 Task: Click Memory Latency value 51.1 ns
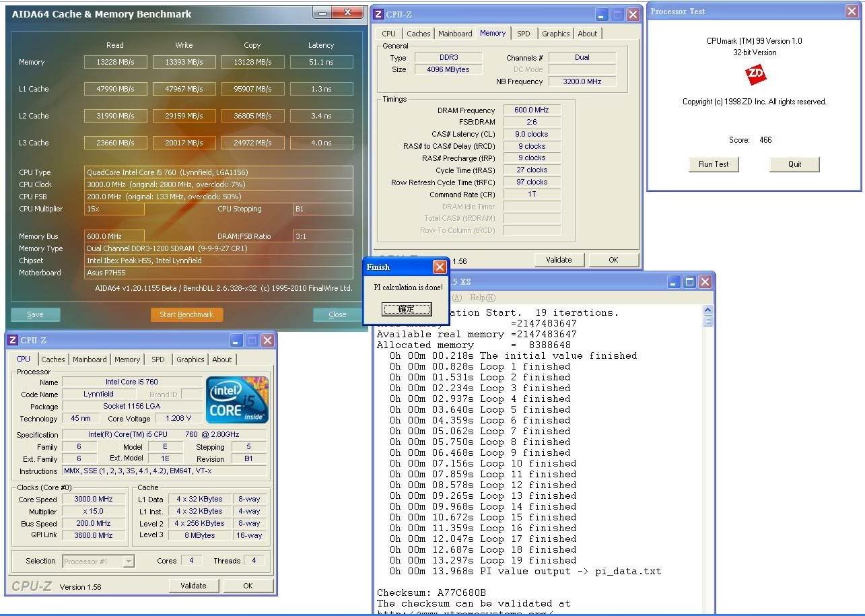coord(321,62)
